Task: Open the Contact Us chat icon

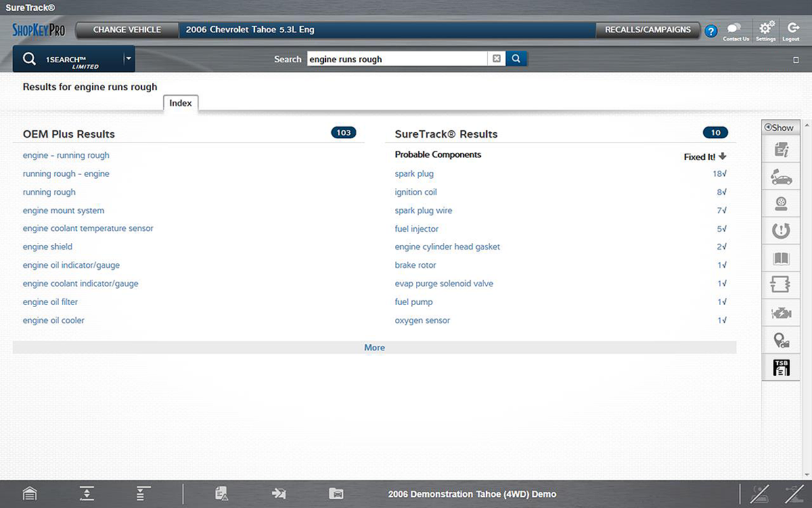Action: point(734,30)
